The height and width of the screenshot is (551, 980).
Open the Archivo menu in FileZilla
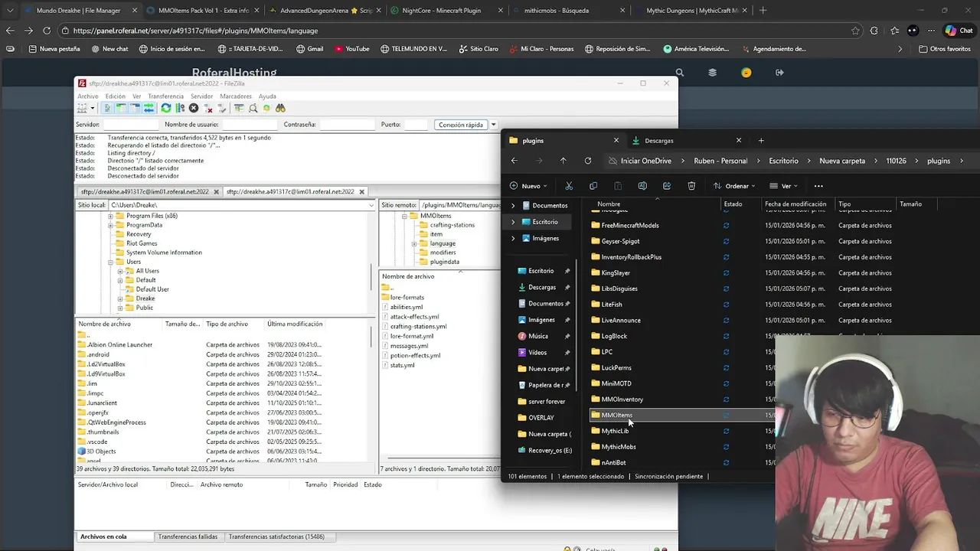(x=88, y=96)
